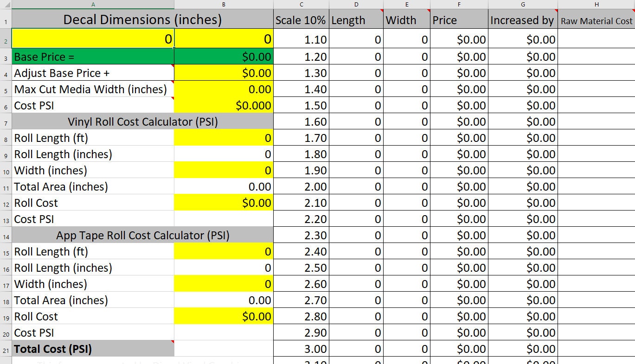Click the yellow Width (inches) input cell in row 10
Screen dimensions: 635x364
coord(224,170)
